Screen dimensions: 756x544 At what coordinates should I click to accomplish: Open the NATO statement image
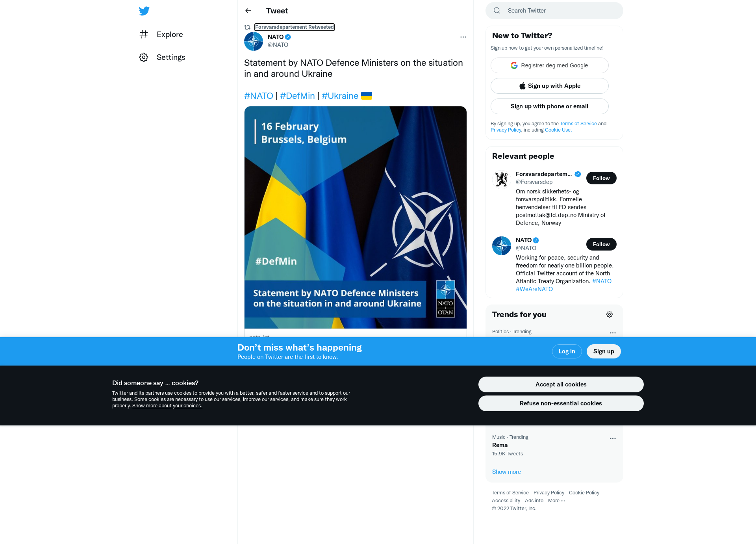coord(356,217)
